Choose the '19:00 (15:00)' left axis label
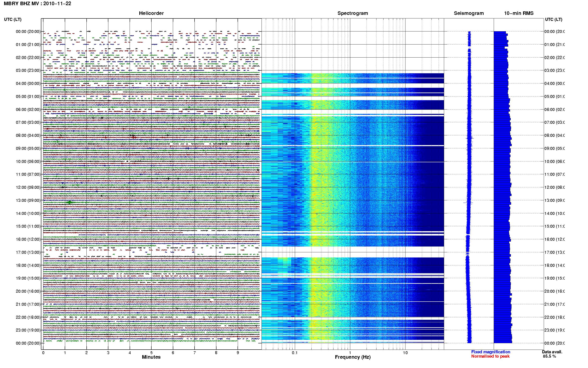The image size is (588, 368). point(28,278)
